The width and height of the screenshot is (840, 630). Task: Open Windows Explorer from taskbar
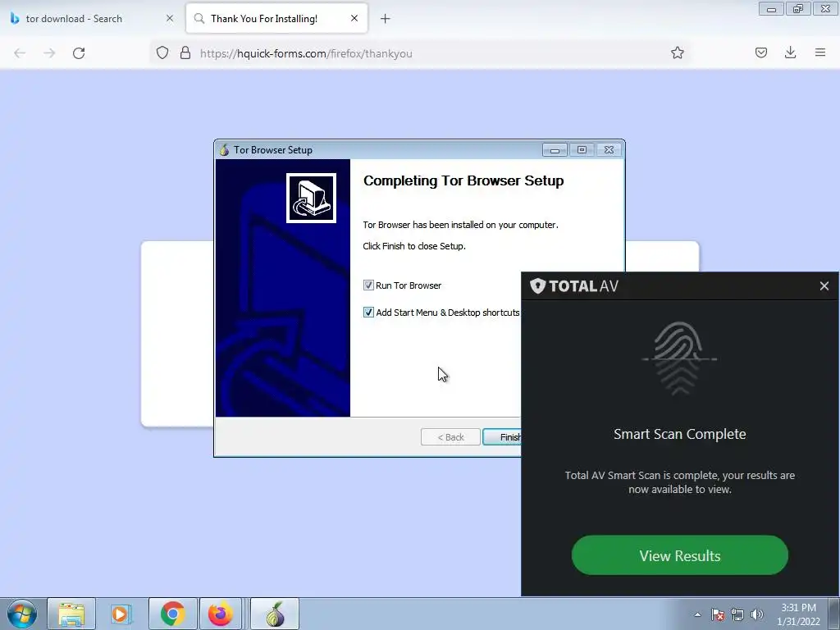click(71, 614)
